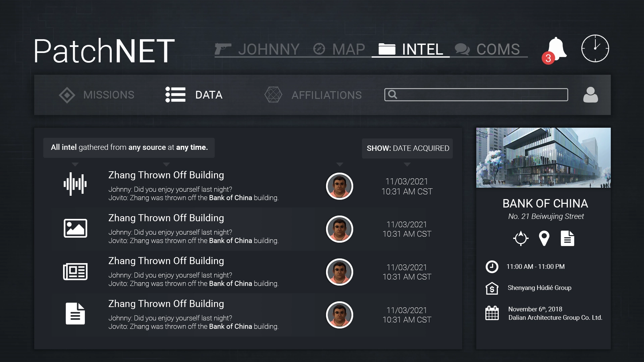
Task: Click the Bank of China building thumbnail
Action: [543, 158]
